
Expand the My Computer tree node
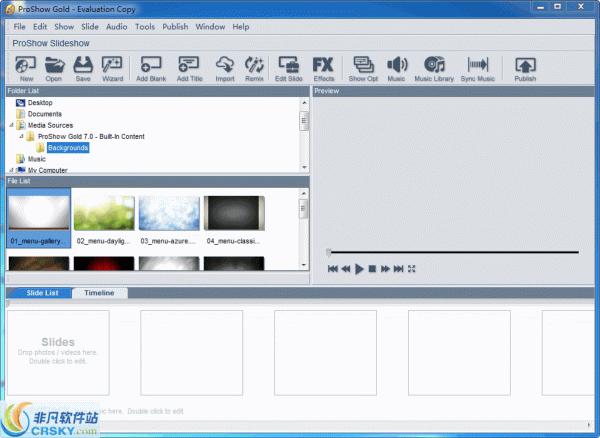point(11,170)
